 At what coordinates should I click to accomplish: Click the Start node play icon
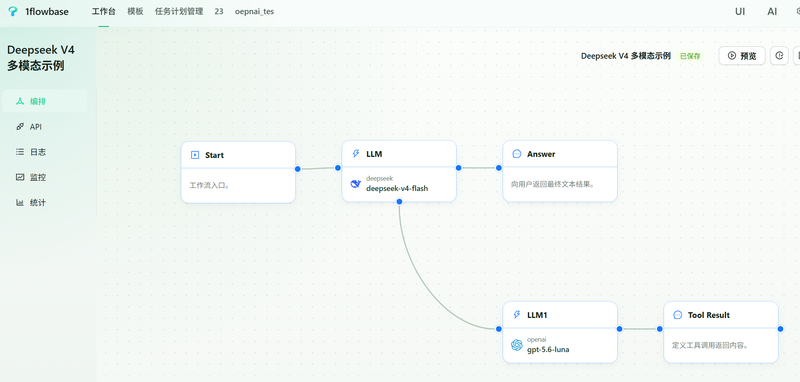pos(194,155)
